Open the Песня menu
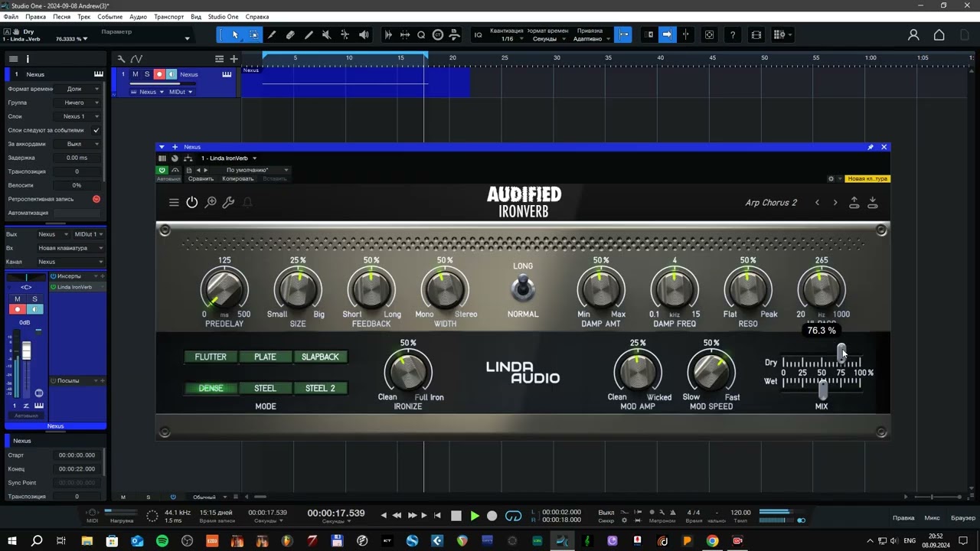980x551 pixels. pos(61,17)
